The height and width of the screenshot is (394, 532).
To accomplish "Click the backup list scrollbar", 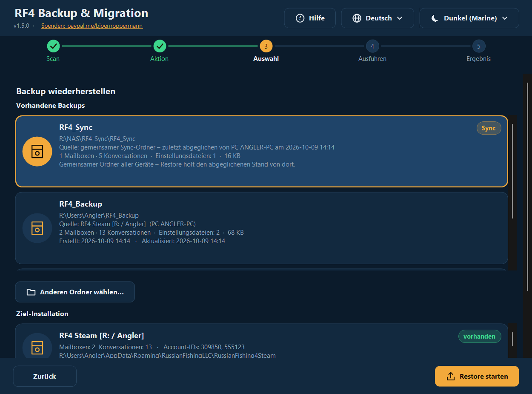I will click(513, 171).
